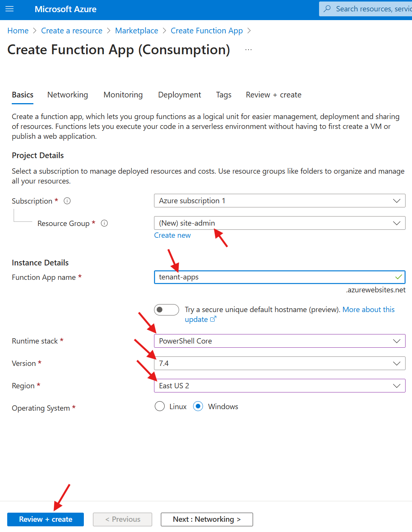Open the Tags tab

click(223, 95)
